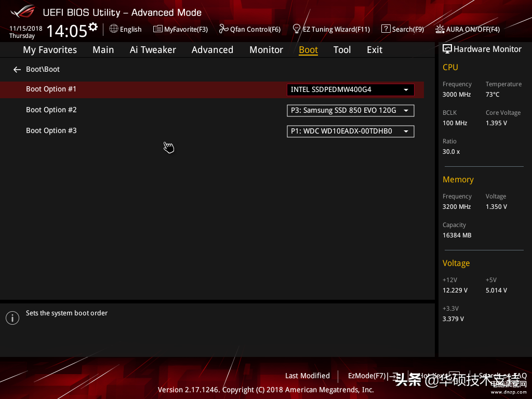Select Boot Option #2 row label
The width and height of the screenshot is (532, 399).
coord(51,110)
